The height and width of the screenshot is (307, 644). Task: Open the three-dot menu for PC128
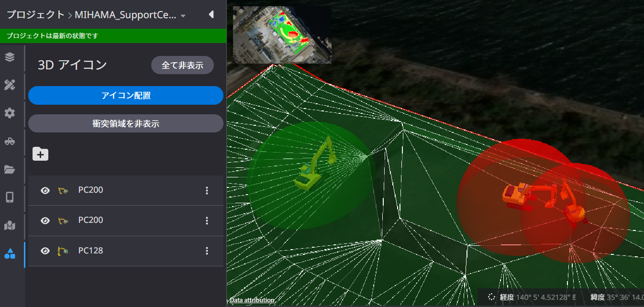[x=207, y=251]
